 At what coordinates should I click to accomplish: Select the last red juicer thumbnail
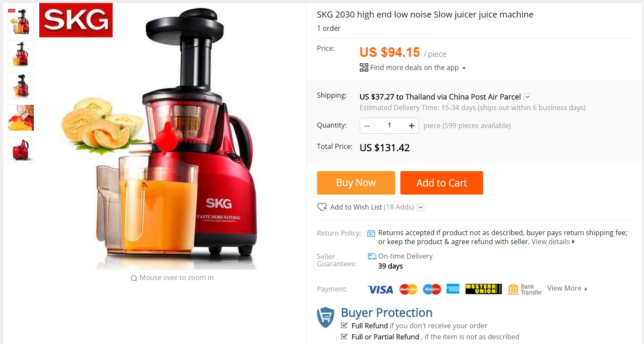click(x=21, y=150)
